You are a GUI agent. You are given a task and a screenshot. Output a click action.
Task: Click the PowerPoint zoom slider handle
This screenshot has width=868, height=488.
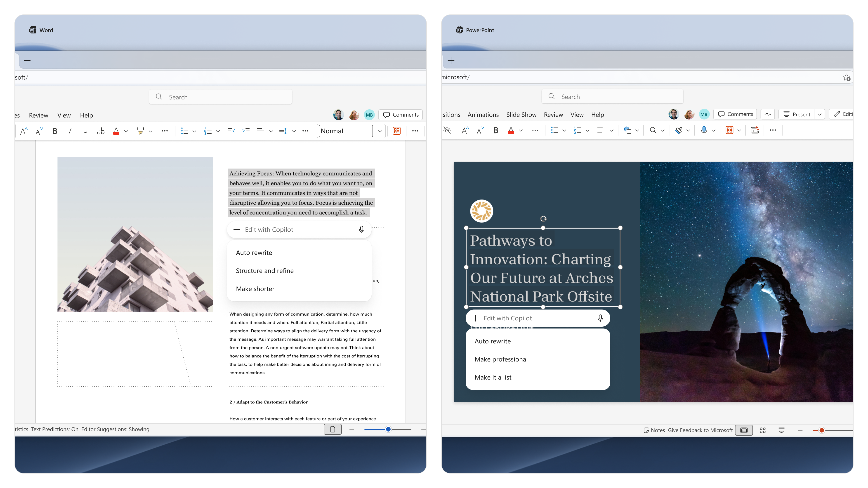(821, 430)
